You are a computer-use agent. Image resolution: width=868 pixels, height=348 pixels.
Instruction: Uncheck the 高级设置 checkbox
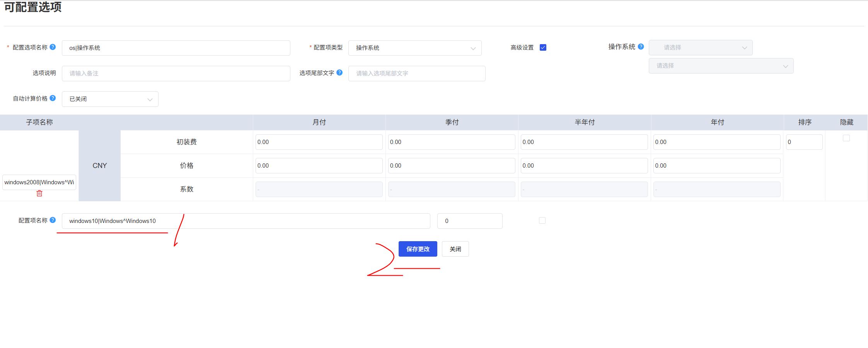pos(543,48)
